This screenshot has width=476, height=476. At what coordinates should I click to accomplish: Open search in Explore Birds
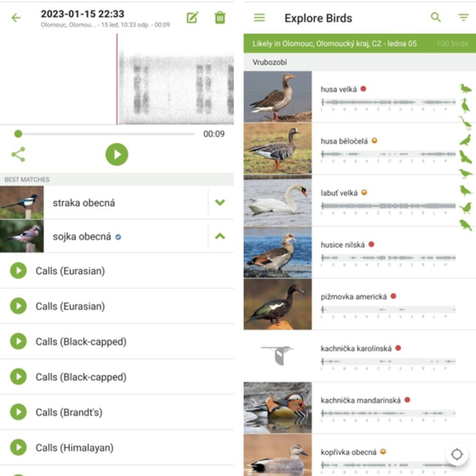point(436,17)
